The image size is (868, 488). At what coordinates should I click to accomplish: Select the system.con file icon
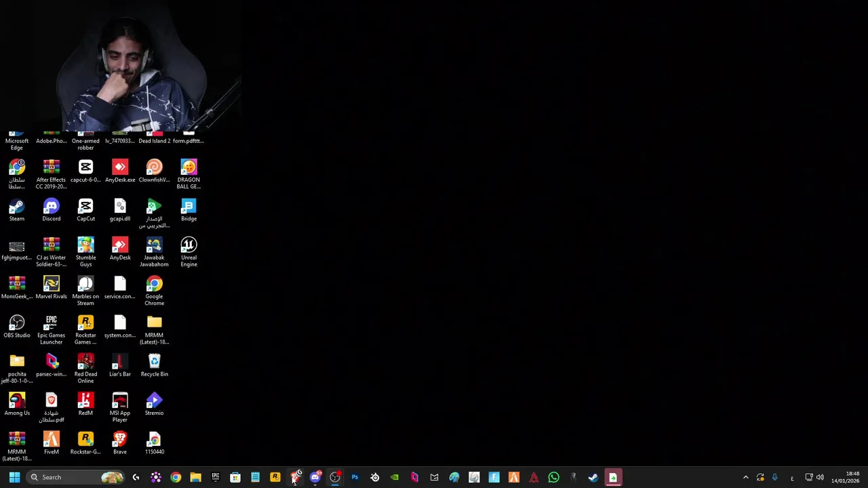tap(120, 327)
